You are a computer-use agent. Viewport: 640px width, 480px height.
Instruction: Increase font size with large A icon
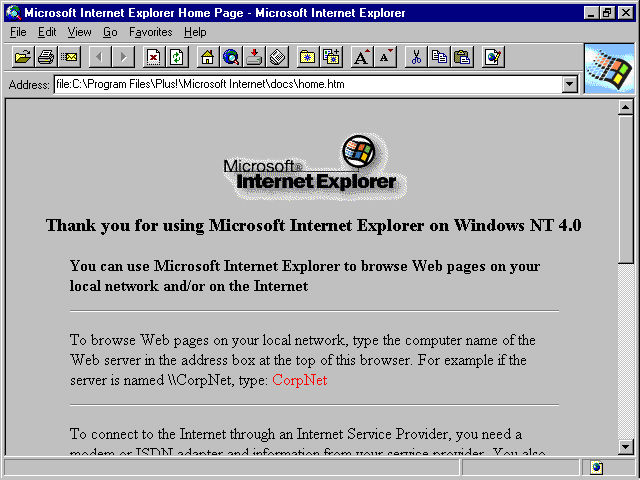[362, 57]
